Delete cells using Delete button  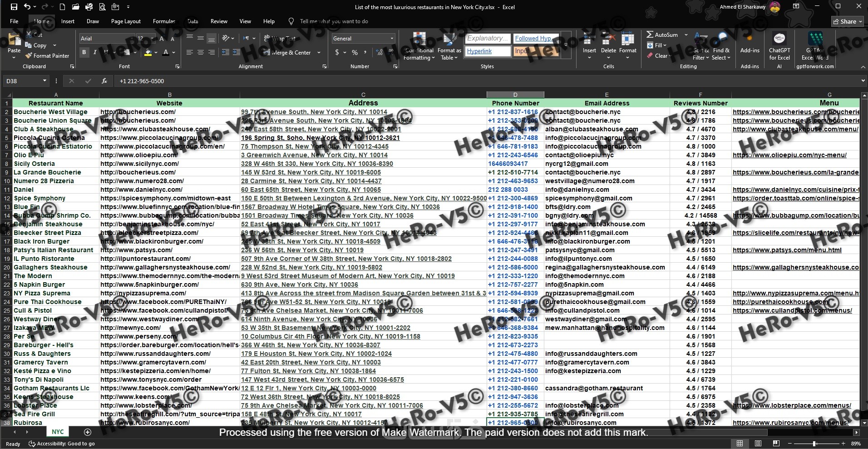click(608, 46)
